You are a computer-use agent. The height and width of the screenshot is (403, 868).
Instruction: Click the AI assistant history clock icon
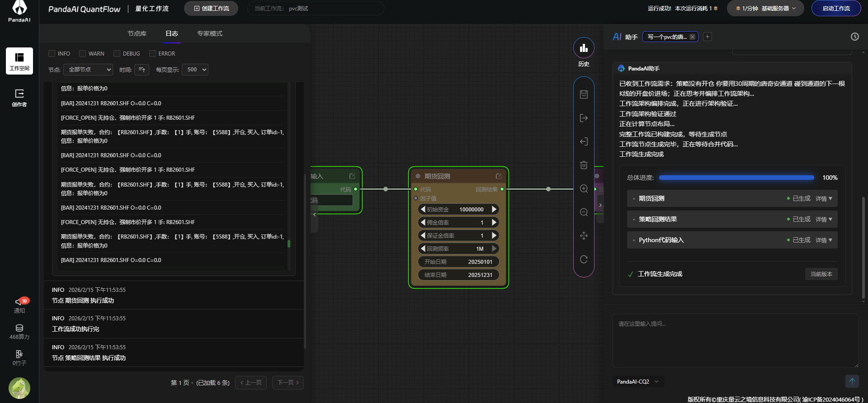pyautogui.click(x=854, y=37)
